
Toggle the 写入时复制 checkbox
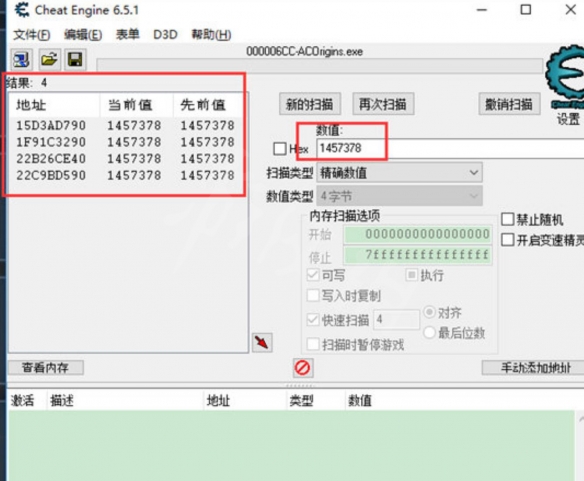point(313,296)
